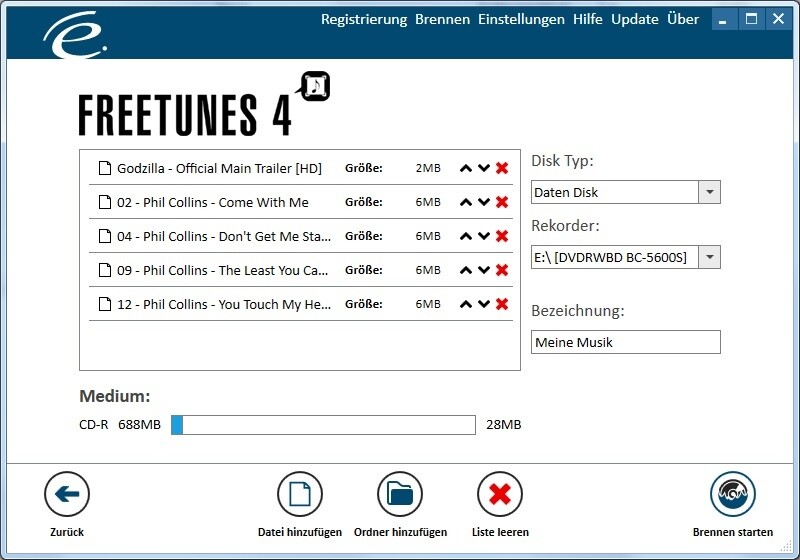
Task: Click the Update link in header
Action: (635, 19)
